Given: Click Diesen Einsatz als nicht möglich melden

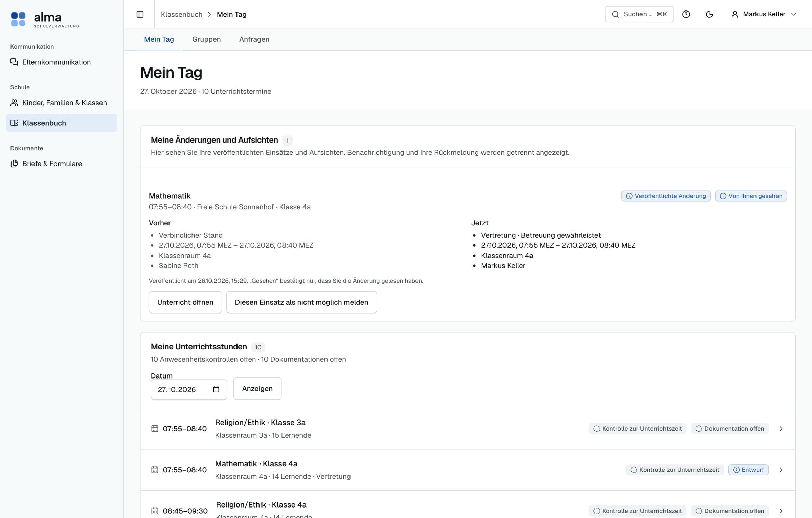Looking at the screenshot, I should [301, 302].
